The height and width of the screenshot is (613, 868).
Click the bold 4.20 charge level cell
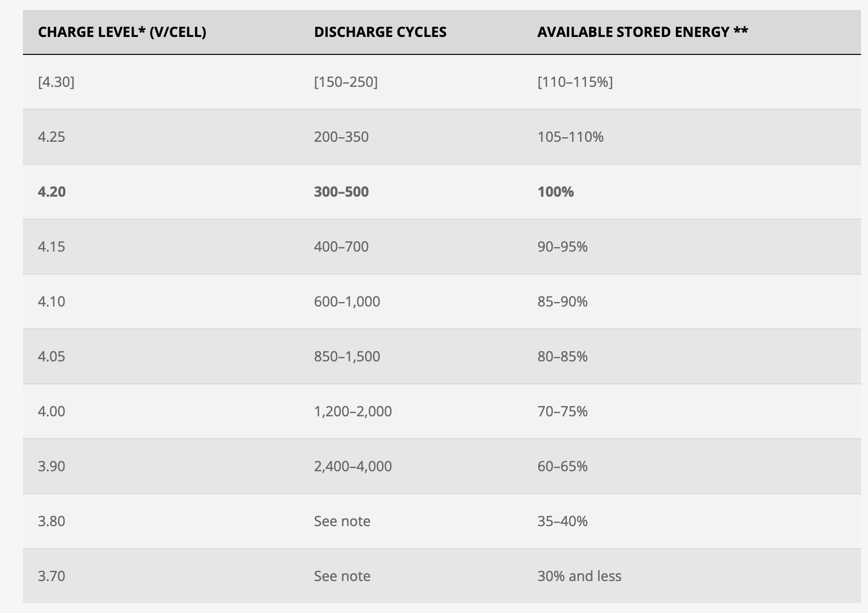pyautogui.click(x=52, y=192)
